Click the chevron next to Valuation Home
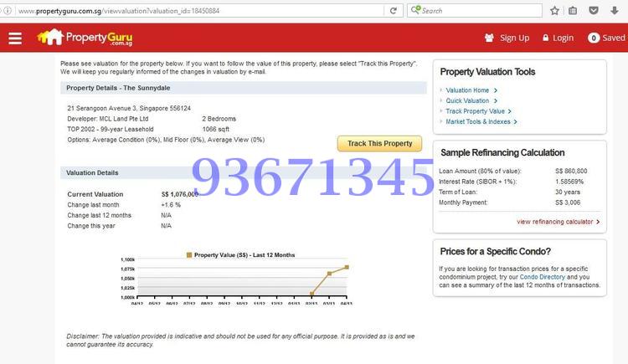The height and width of the screenshot is (364, 628). pyautogui.click(x=496, y=90)
